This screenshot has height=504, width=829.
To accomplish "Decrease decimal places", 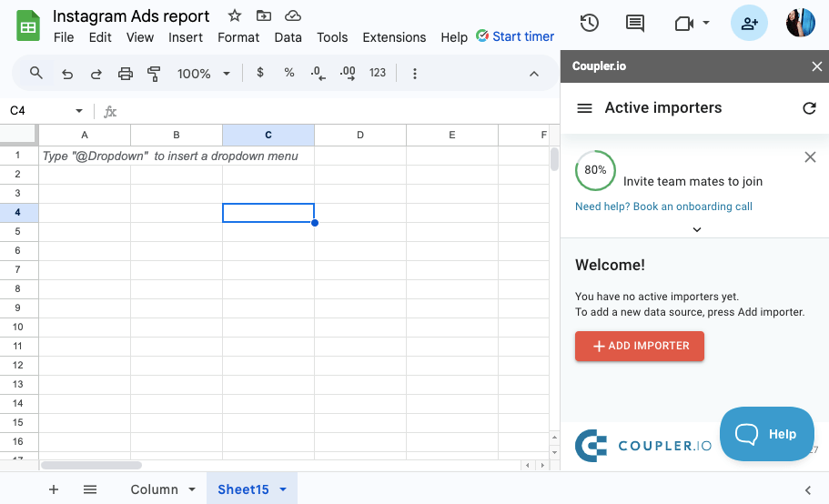I will click(x=318, y=73).
